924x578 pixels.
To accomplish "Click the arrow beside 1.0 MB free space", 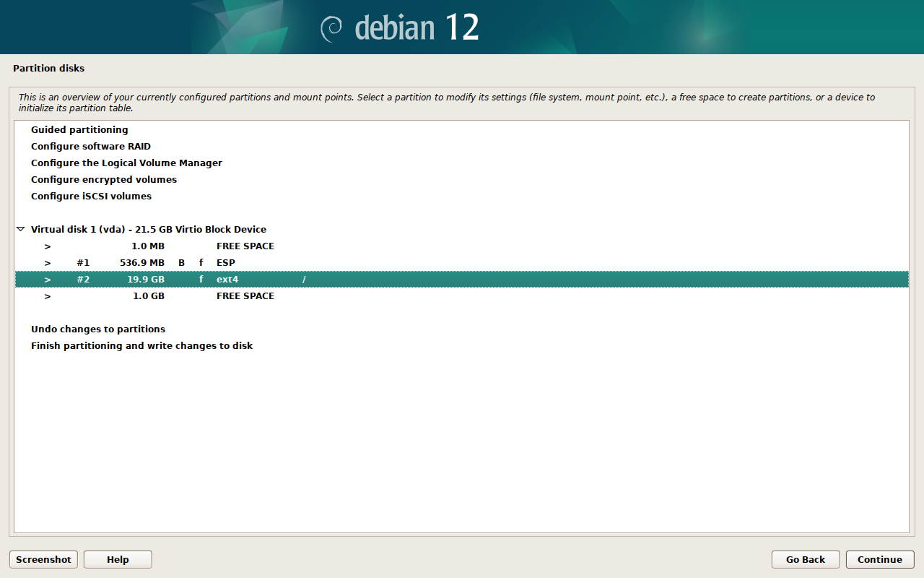I will click(48, 246).
